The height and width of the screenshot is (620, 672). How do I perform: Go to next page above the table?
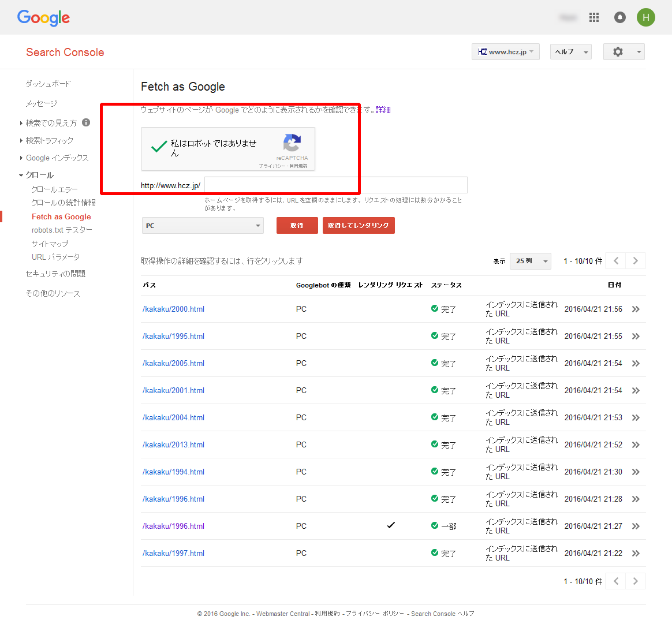(x=636, y=261)
